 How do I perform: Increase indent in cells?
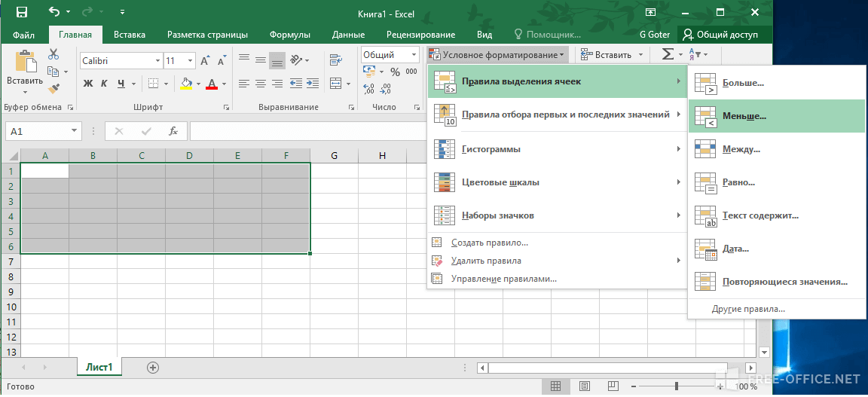pos(312,84)
